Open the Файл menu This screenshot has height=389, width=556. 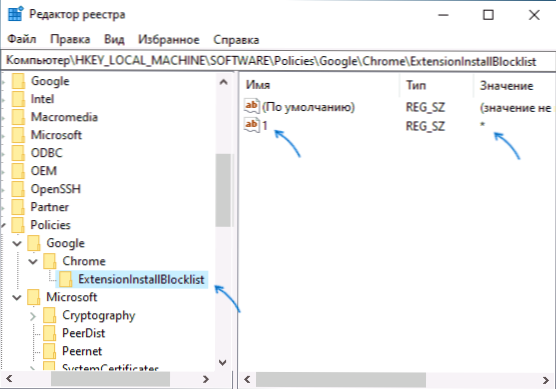(x=22, y=39)
